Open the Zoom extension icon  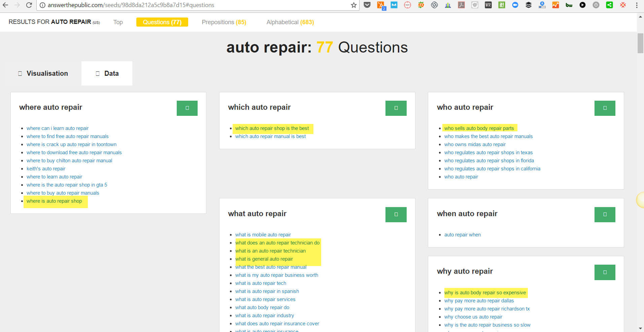coord(515,5)
